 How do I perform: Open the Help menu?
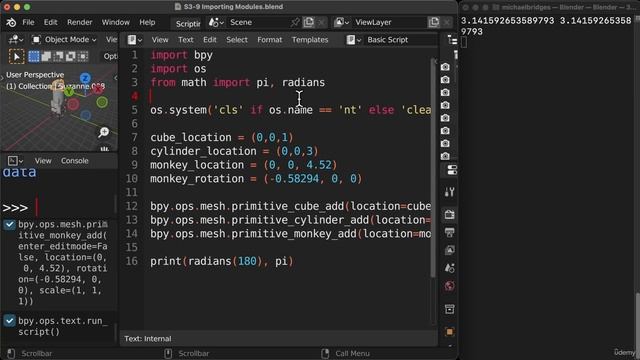pyautogui.click(x=147, y=22)
